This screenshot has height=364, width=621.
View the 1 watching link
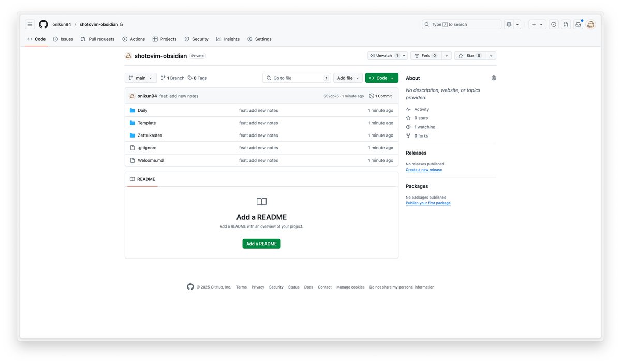click(421, 127)
